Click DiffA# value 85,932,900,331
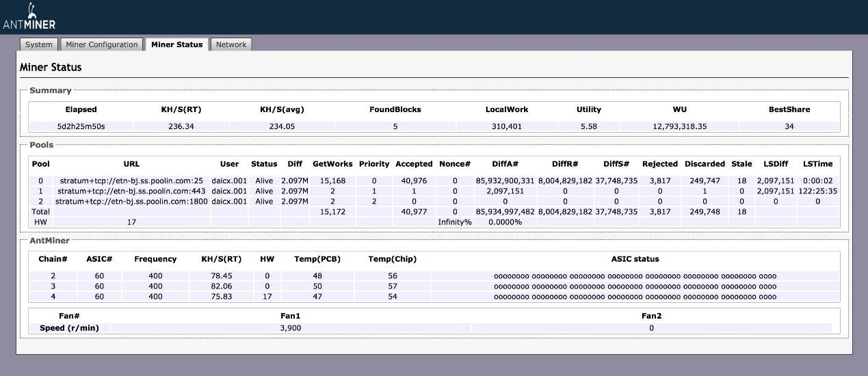Screen dimensions: 868x376 tap(505, 181)
